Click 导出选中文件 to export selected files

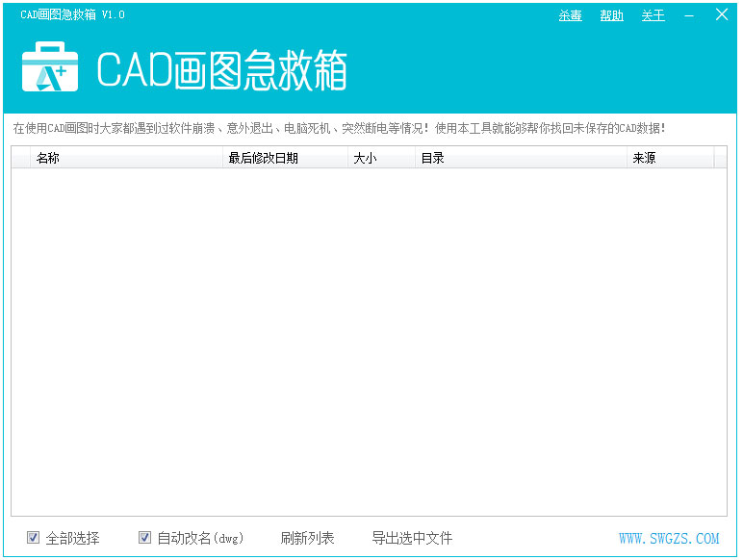tap(412, 538)
